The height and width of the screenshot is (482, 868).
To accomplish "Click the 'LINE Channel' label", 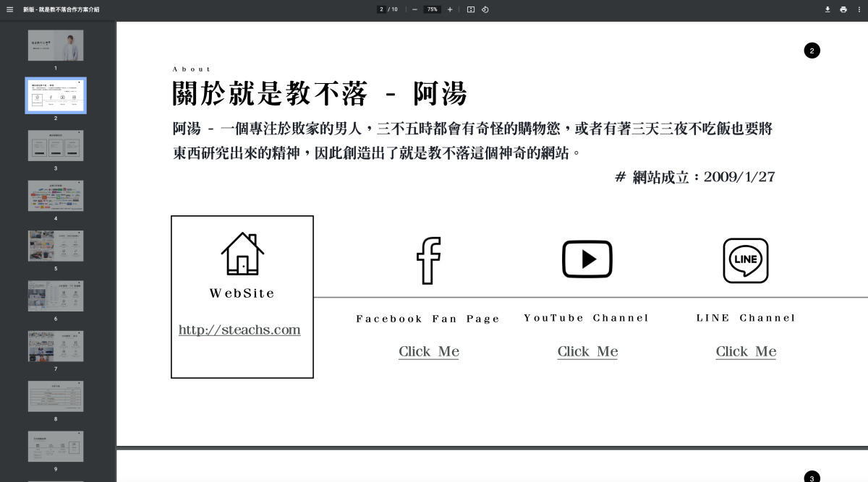I will (x=746, y=318).
